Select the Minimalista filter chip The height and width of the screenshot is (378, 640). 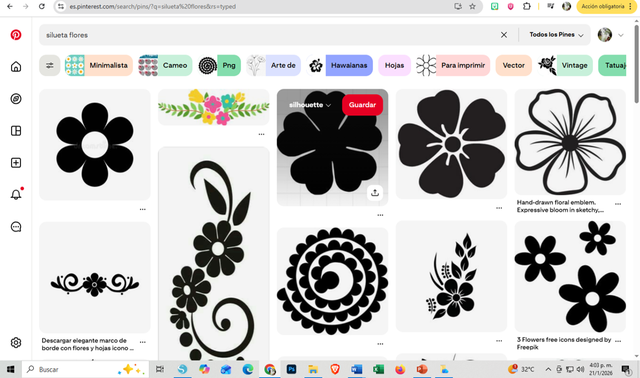point(99,65)
